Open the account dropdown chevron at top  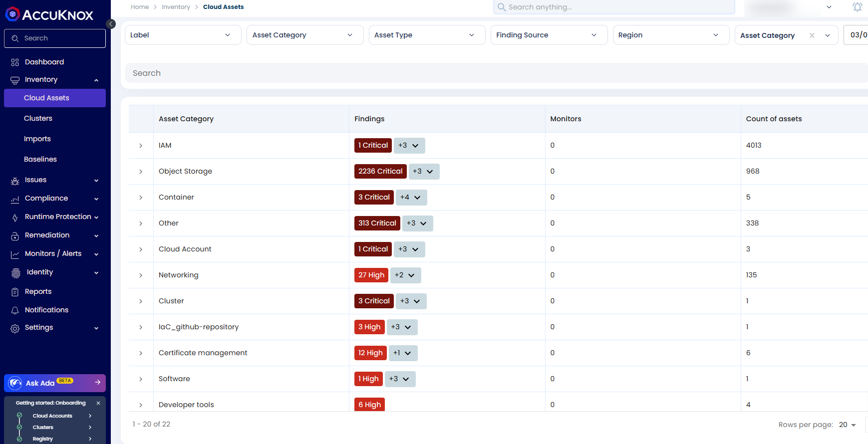[829, 7]
